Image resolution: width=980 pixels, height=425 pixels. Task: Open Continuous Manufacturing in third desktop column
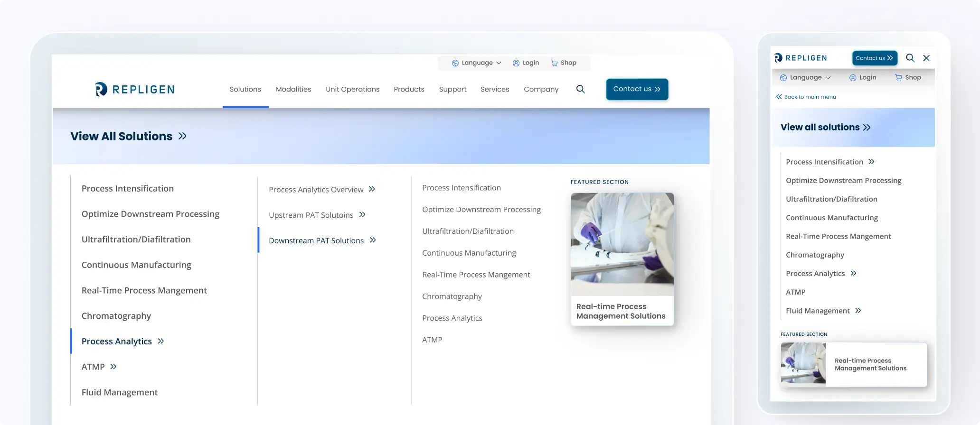click(469, 253)
